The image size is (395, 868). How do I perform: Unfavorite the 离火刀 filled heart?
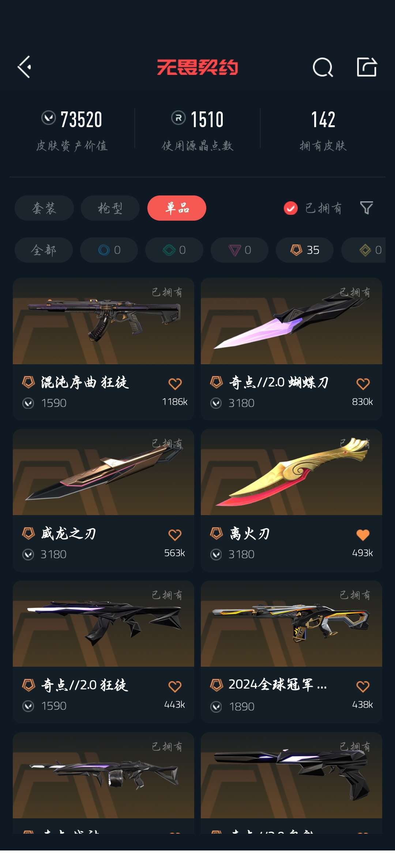pos(363,535)
